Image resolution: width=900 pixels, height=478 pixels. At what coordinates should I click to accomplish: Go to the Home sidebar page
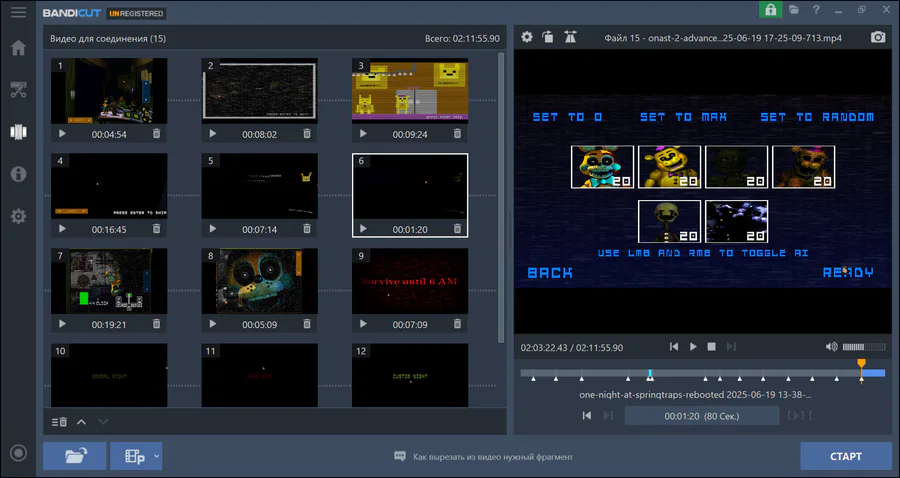[18, 48]
